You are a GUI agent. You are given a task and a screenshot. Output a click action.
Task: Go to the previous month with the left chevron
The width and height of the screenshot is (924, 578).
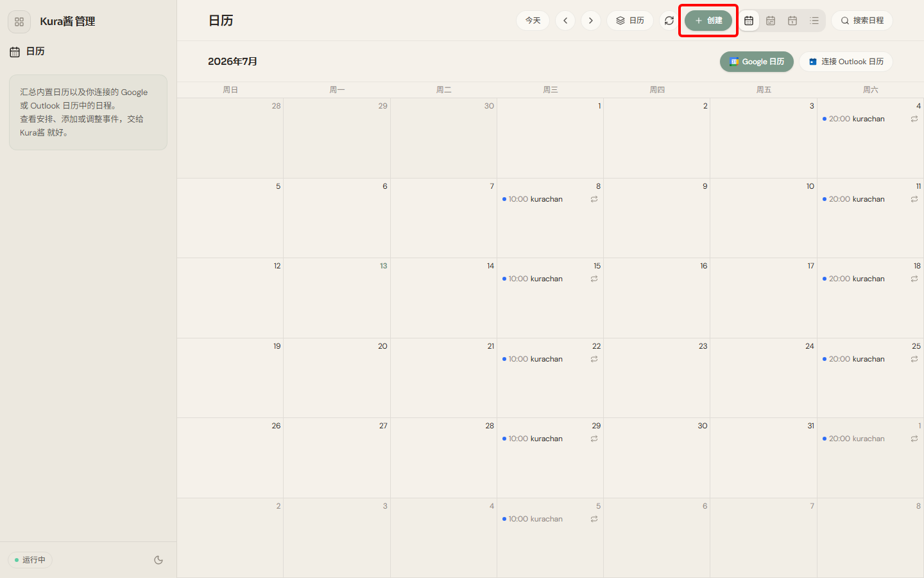[565, 21]
